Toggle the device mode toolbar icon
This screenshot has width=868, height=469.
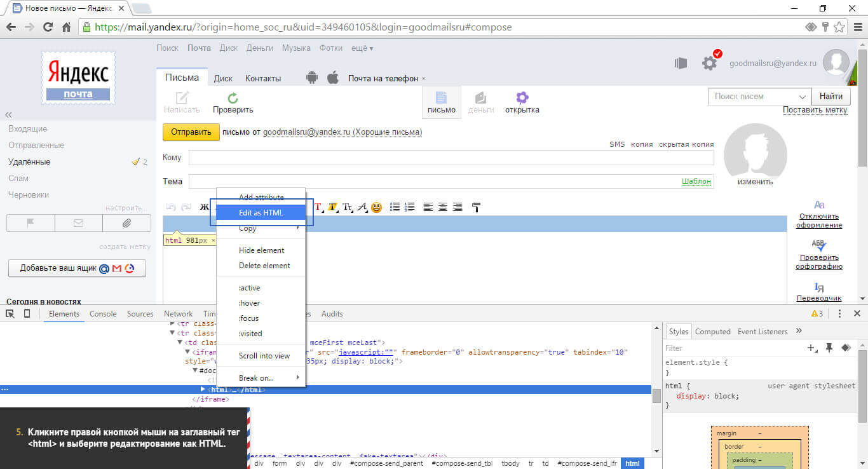tap(27, 314)
